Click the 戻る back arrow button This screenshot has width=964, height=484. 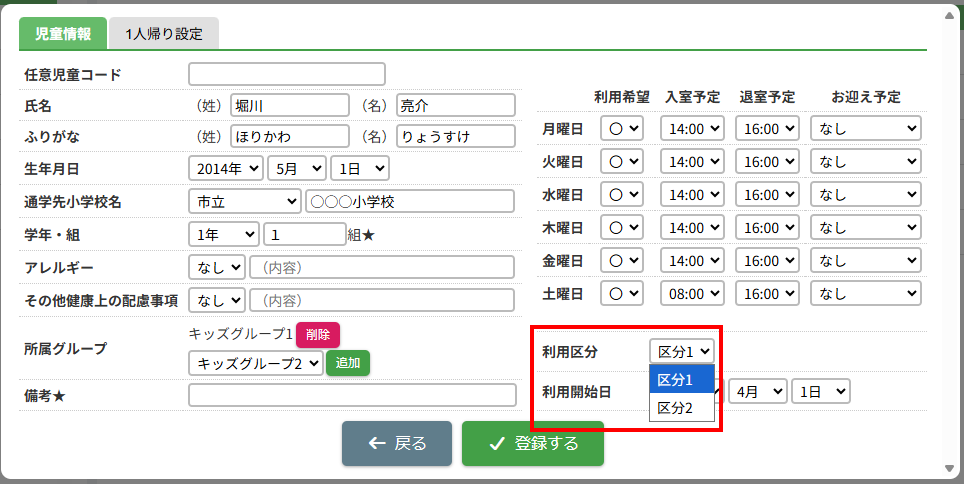click(x=397, y=443)
